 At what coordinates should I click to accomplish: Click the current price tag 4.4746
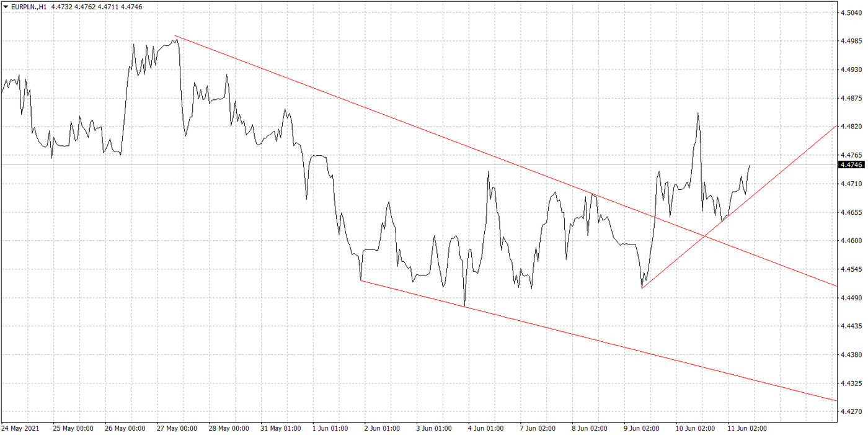click(x=851, y=164)
